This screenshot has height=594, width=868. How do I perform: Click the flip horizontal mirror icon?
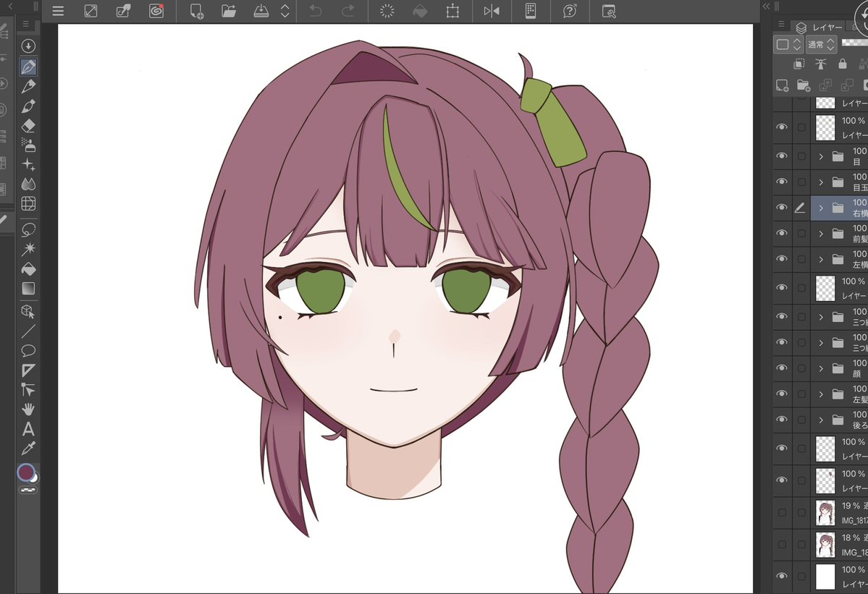coord(492,11)
